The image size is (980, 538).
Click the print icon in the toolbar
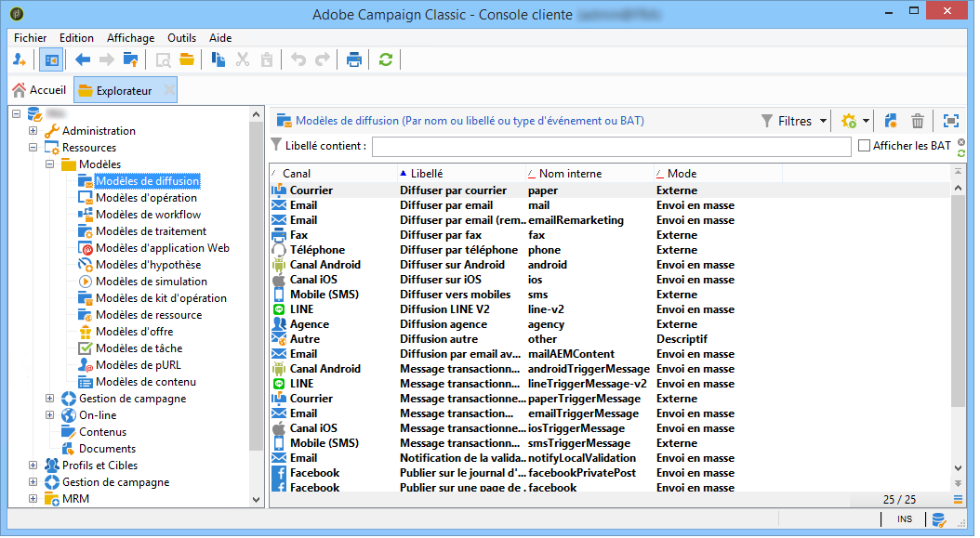coord(353,60)
